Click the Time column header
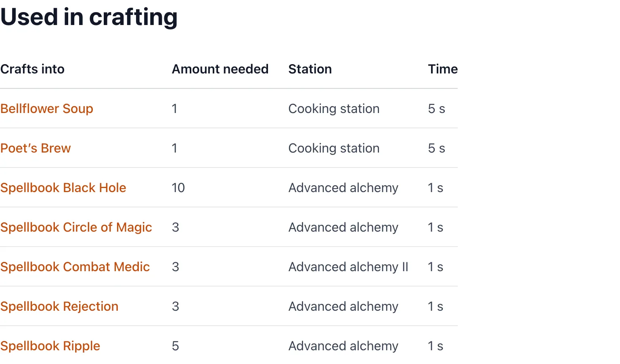Screen dimensions: 620x364 (443, 69)
